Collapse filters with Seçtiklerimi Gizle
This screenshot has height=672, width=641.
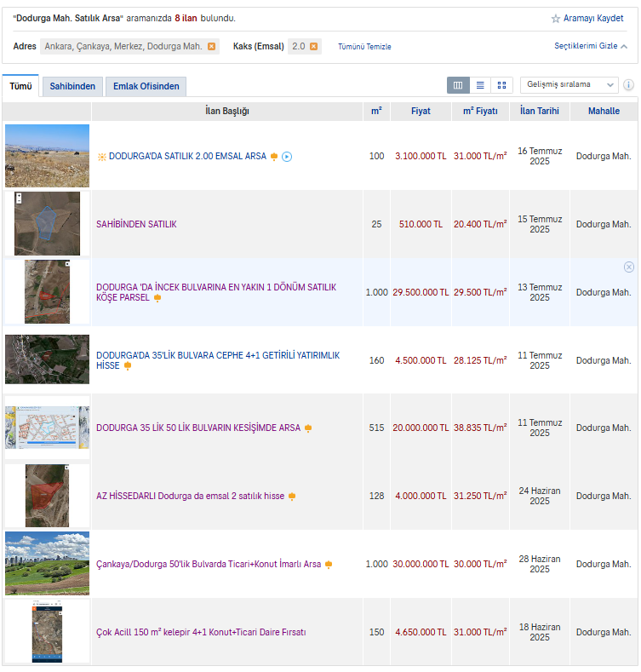[590, 46]
